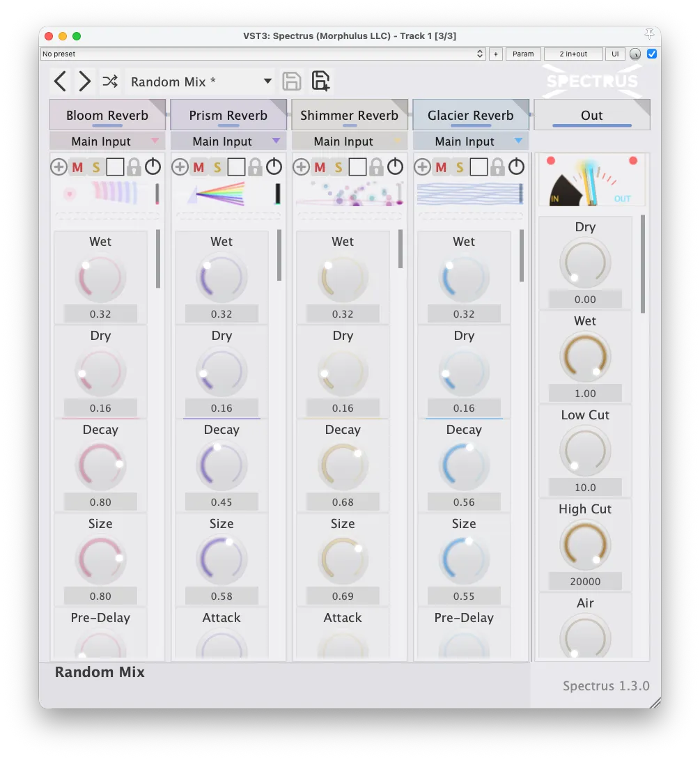Open the No preset host dropdown
The image size is (700, 760).
click(x=263, y=54)
